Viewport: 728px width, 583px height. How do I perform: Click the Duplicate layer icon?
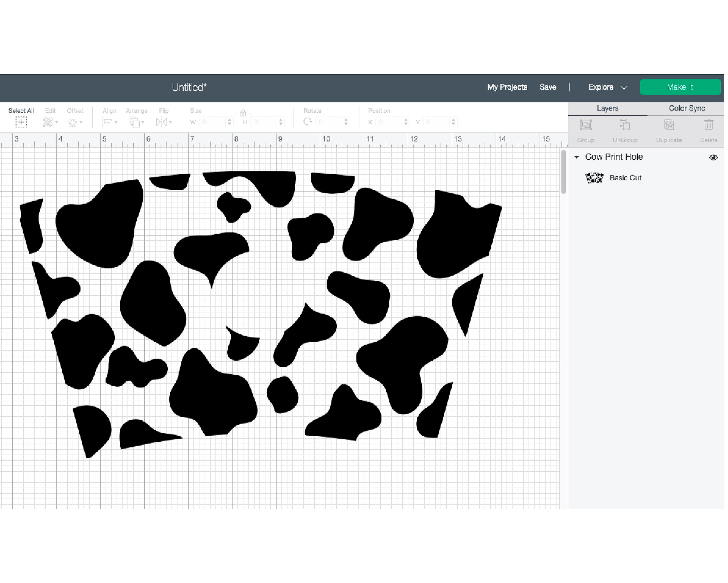(x=669, y=124)
